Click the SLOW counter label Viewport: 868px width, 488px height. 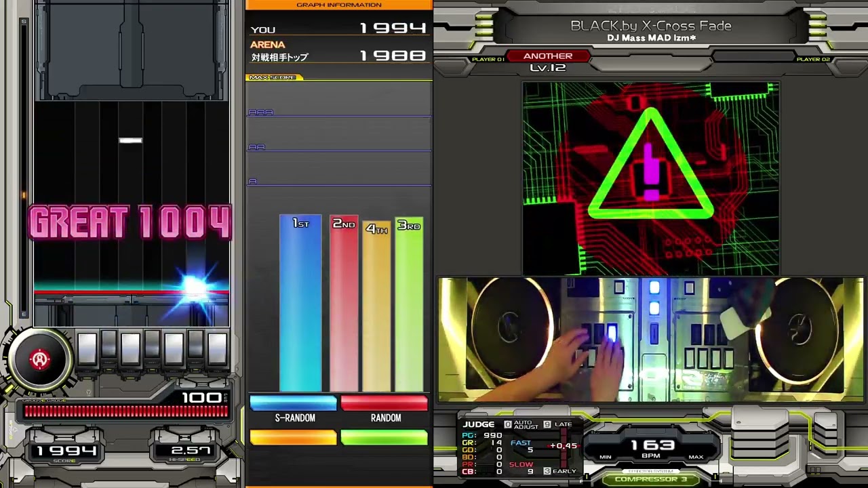click(x=521, y=464)
